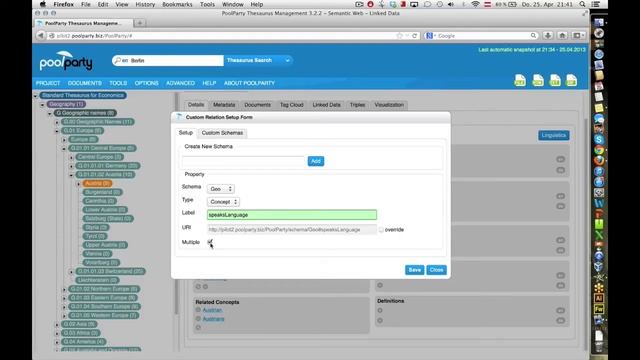Focus the thesaurus search box with Berlin
Screen dimensions: 640x360
click(168, 60)
